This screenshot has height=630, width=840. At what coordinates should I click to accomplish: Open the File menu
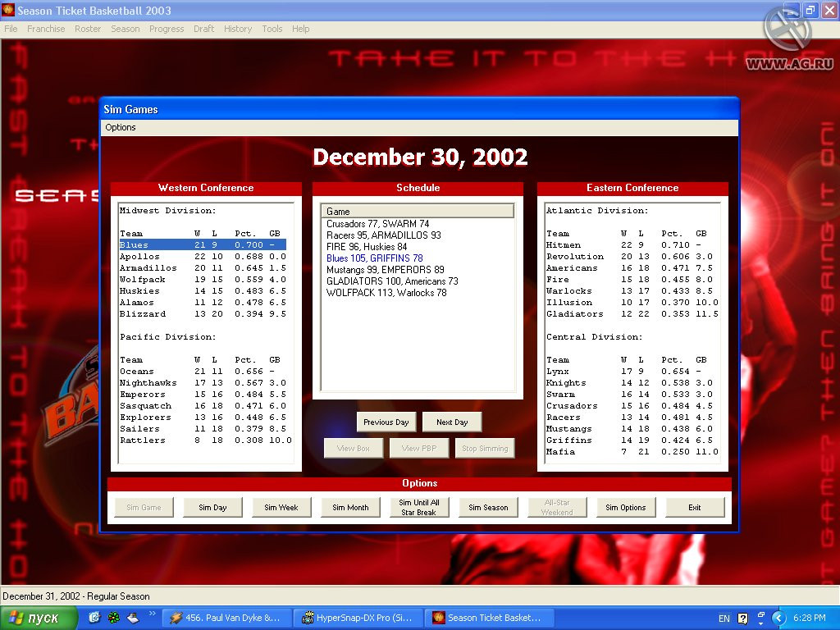tap(11, 29)
